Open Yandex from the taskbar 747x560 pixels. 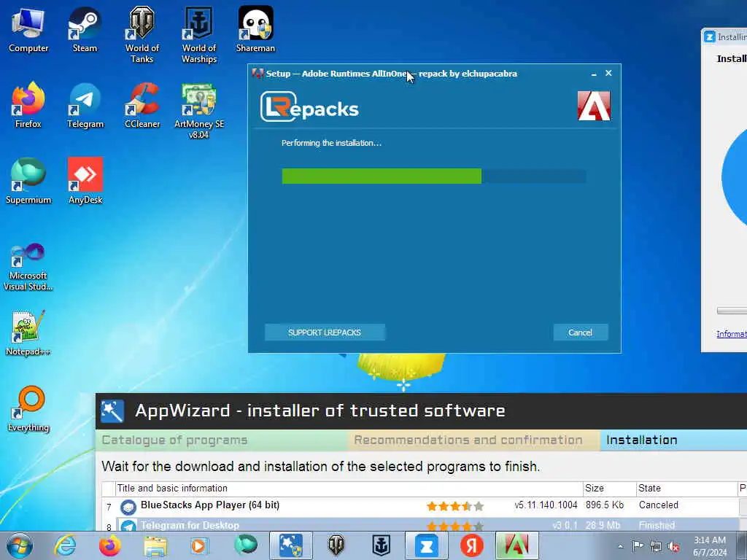click(x=472, y=545)
